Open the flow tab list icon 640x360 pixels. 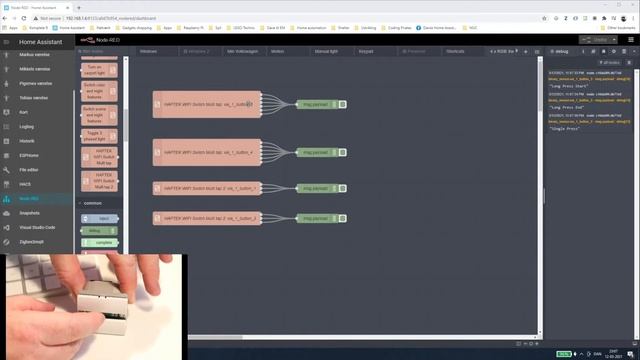click(x=537, y=51)
